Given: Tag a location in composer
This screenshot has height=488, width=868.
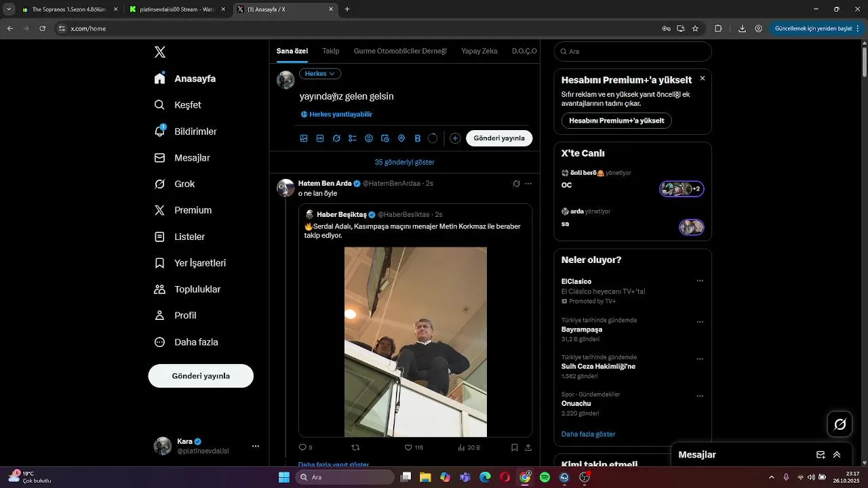Looking at the screenshot, I should [401, 138].
